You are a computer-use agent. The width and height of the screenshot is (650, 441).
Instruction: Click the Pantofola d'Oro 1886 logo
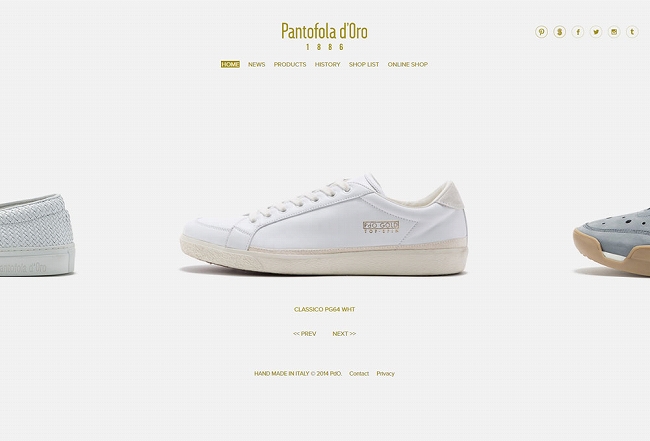tap(324, 36)
